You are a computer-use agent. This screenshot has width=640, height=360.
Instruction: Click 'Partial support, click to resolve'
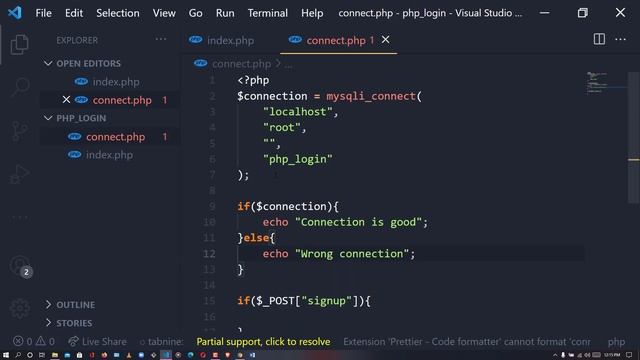(263, 341)
